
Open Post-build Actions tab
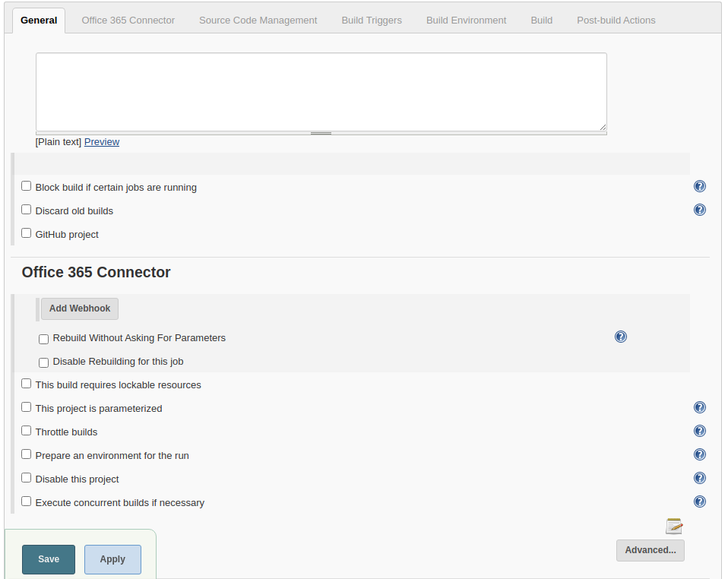tap(616, 21)
